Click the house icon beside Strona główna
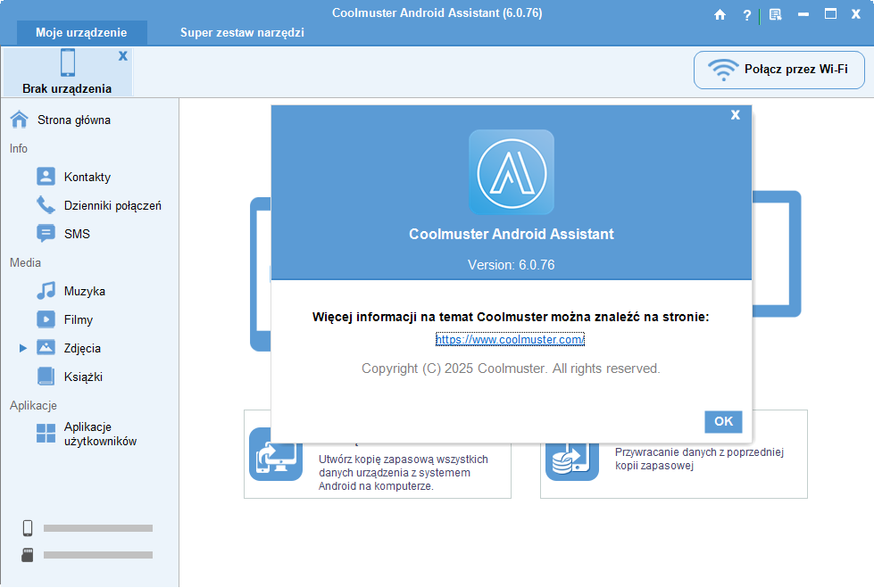Image resolution: width=874 pixels, height=588 pixels. (20, 120)
